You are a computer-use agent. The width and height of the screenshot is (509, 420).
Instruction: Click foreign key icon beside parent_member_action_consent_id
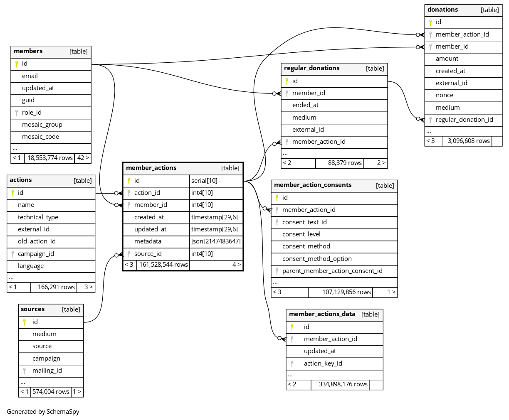pos(277,271)
